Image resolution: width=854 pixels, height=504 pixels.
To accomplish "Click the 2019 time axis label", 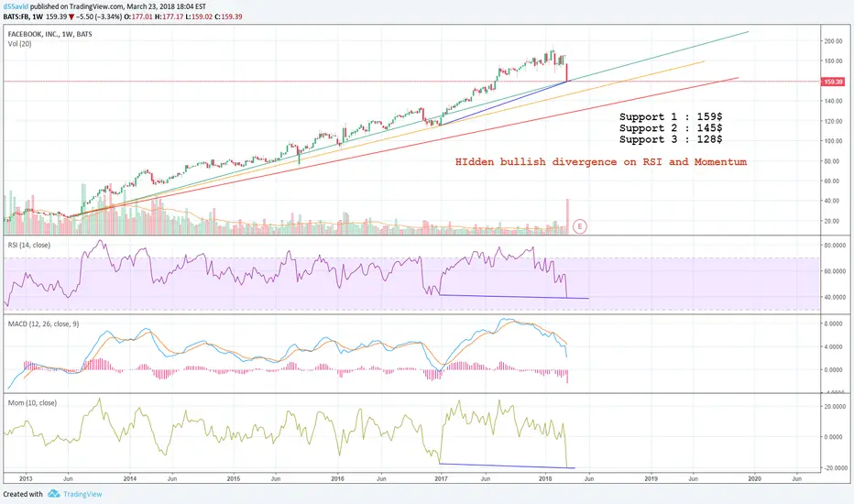I will (651, 479).
